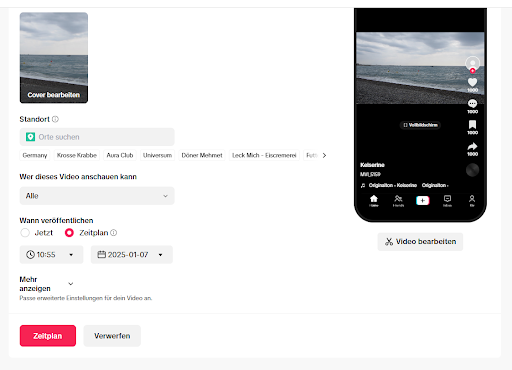The width and height of the screenshot is (512, 370).
Task: Click the comment bubble icon in preview
Action: coord(472,103)
